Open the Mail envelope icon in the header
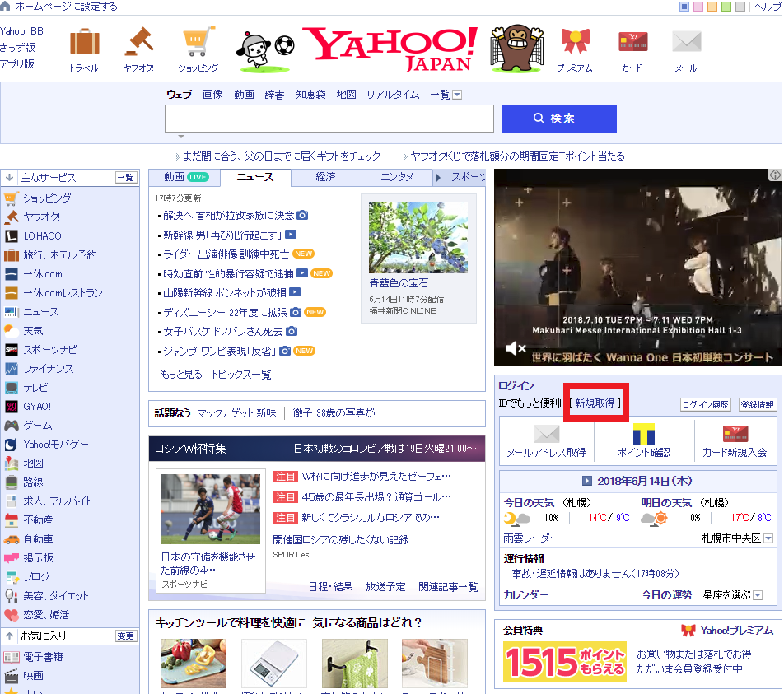Image resolution: width=784 pixels, height=694 pixels. [x=687, y=41]
